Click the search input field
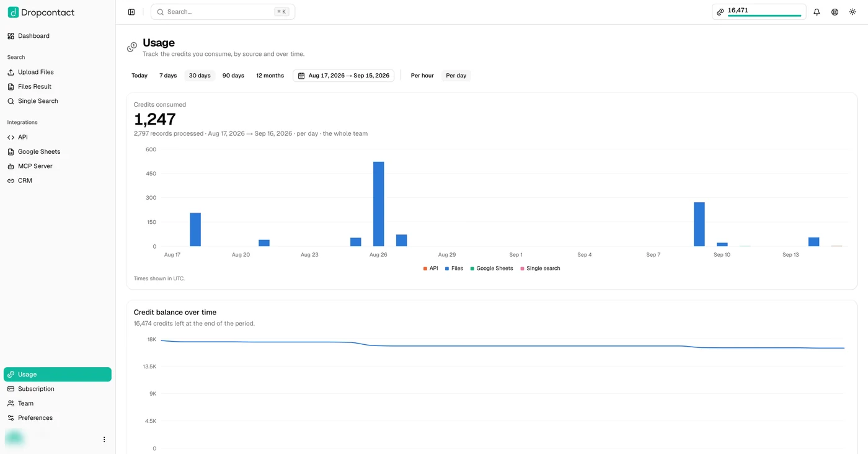 (223, 12)
